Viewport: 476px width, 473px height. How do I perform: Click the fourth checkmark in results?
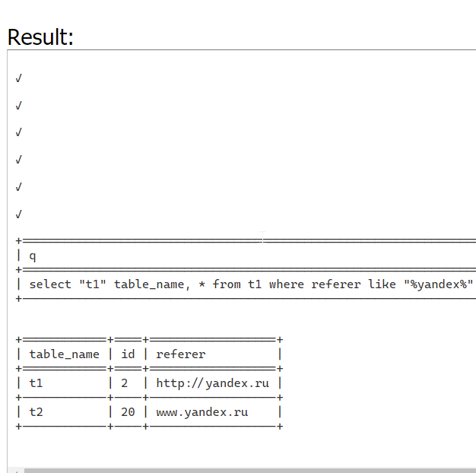[x=19, y=160]
